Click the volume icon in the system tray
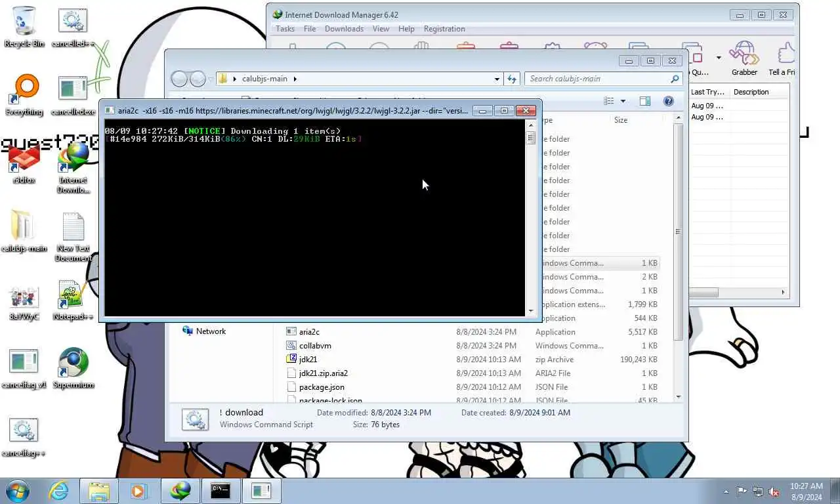Viewport: 840px width, 504px height. click(774, 492)
